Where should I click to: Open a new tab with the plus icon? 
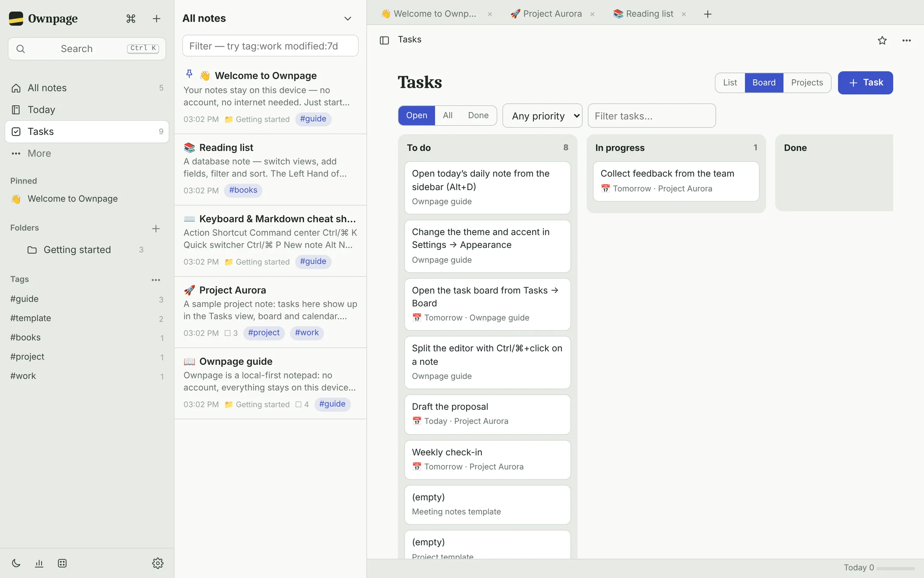click(708, 14)
